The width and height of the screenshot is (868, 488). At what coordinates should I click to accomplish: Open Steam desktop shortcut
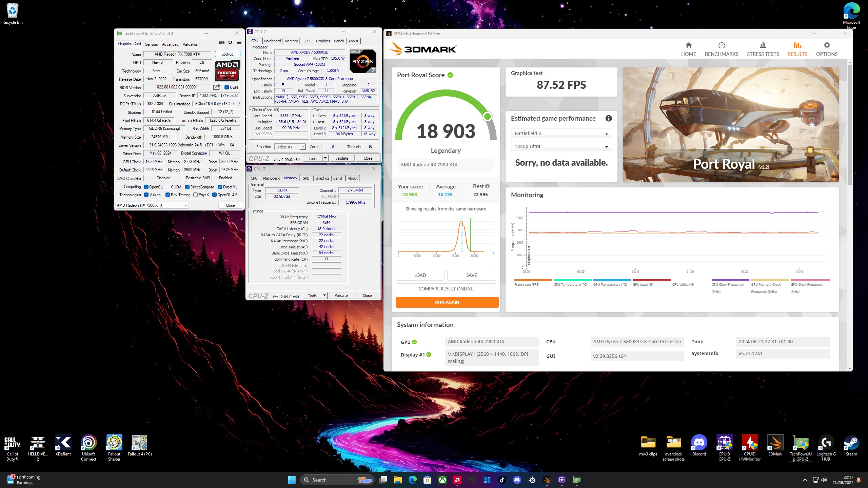pos(851,446)
